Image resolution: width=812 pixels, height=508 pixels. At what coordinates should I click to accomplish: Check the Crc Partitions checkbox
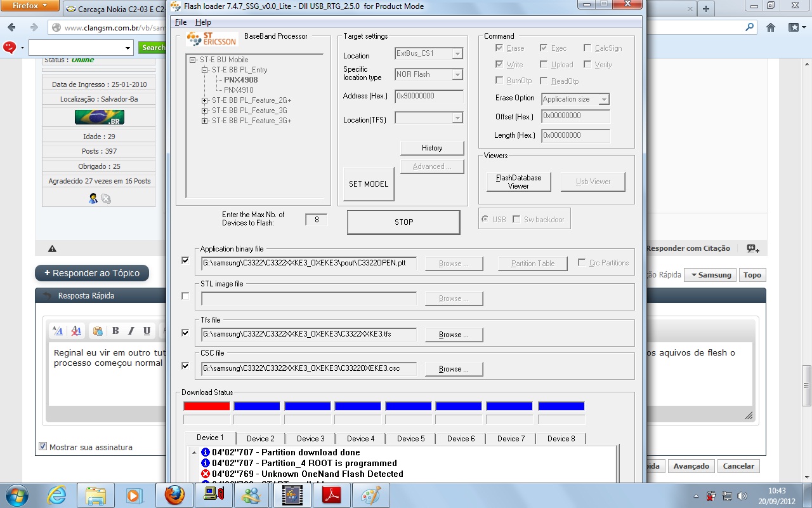[582, 262]
